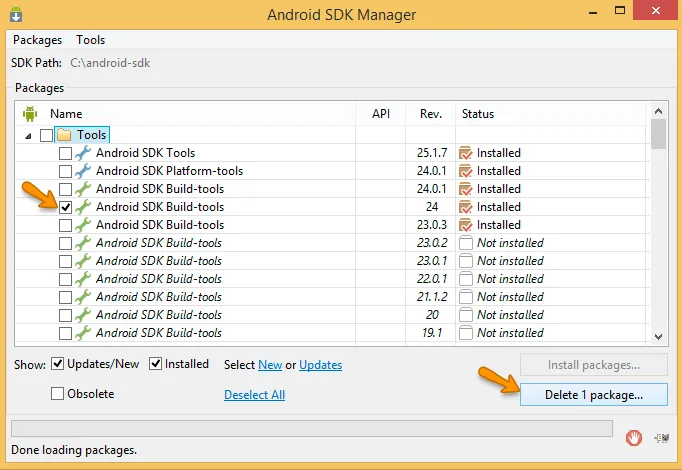Screen dimensions: 682x470
Task: Open the Packages menu
Action: (37, 40)
